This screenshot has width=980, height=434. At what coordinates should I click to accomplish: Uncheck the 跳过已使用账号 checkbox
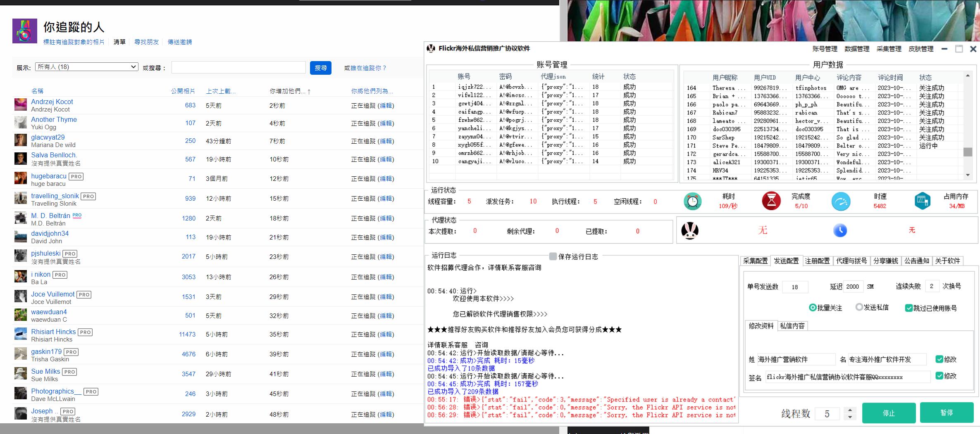tap(908, 308)
